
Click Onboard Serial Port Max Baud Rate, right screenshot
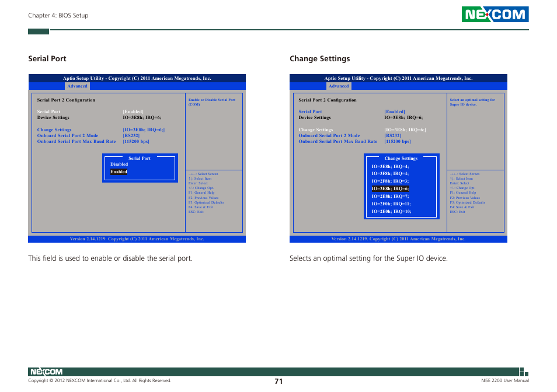[x=338, y=141]
